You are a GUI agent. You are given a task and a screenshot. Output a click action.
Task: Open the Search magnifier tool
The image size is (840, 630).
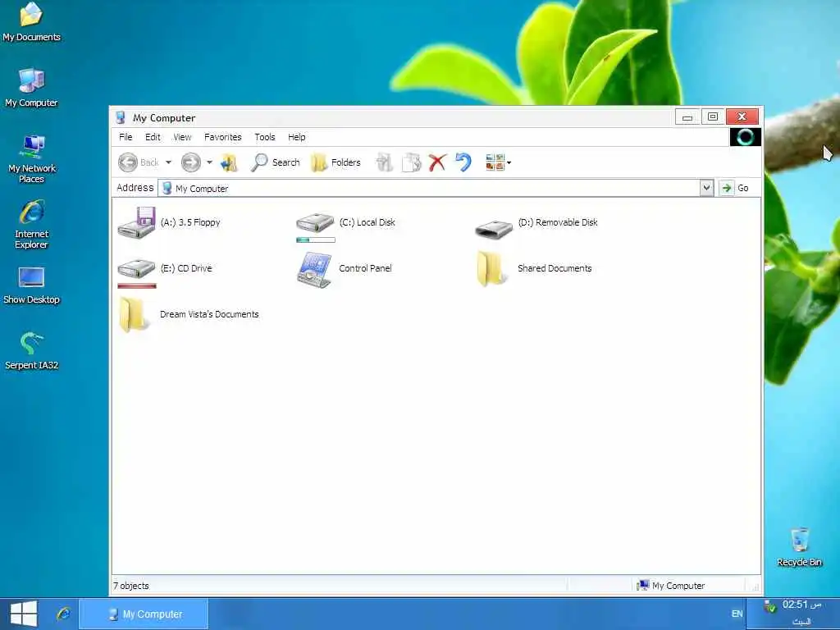click(x=275, y=162)
